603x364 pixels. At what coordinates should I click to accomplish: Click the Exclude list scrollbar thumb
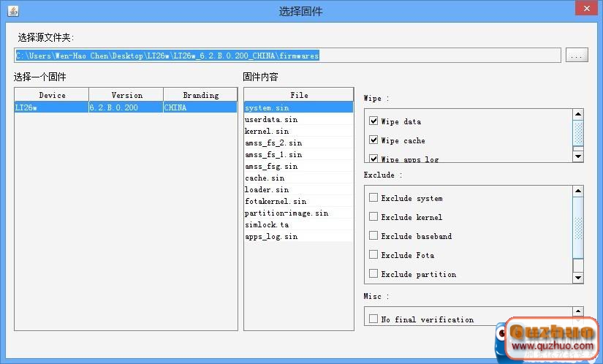tap(578, 227)
